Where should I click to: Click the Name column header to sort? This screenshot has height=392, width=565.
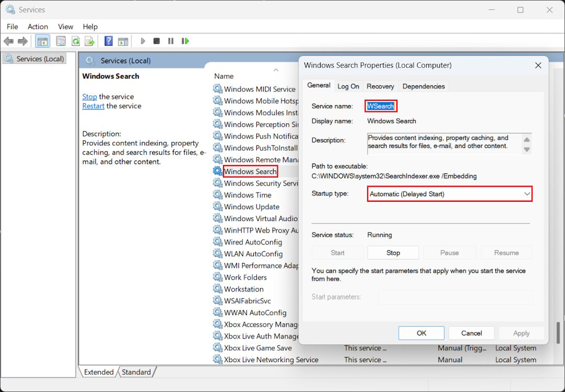click(224, 76)
